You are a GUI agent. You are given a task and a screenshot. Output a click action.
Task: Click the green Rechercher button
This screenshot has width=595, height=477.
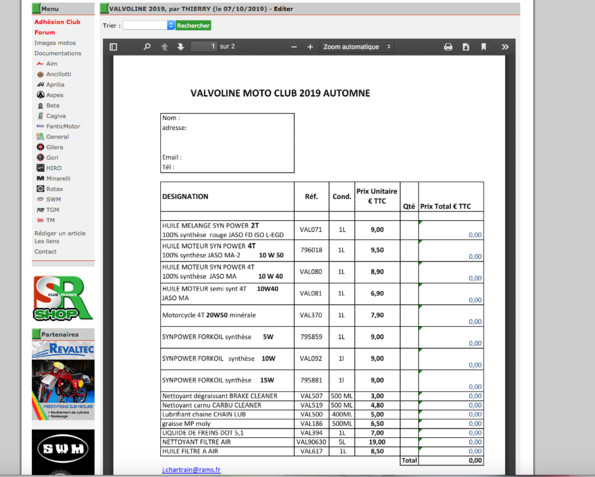[193, 25]
